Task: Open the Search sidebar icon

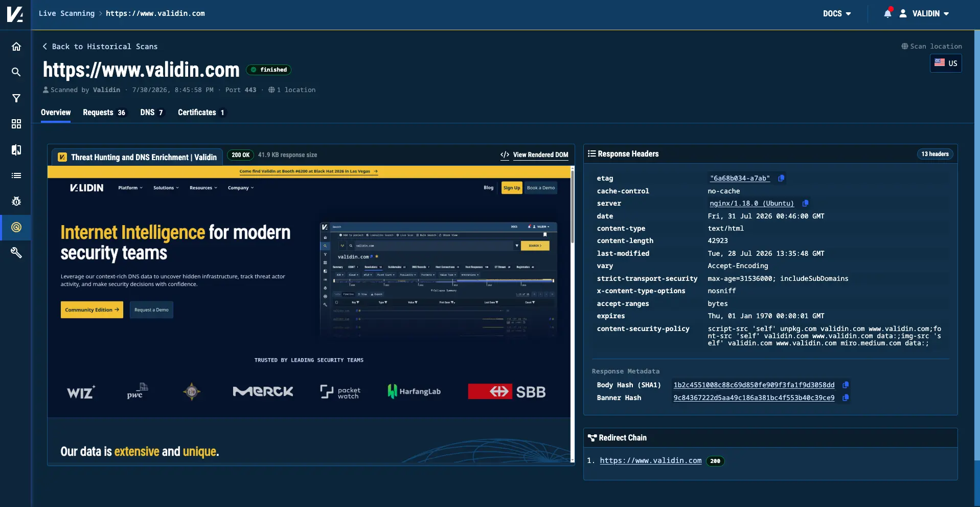Action: click(16, 72)
